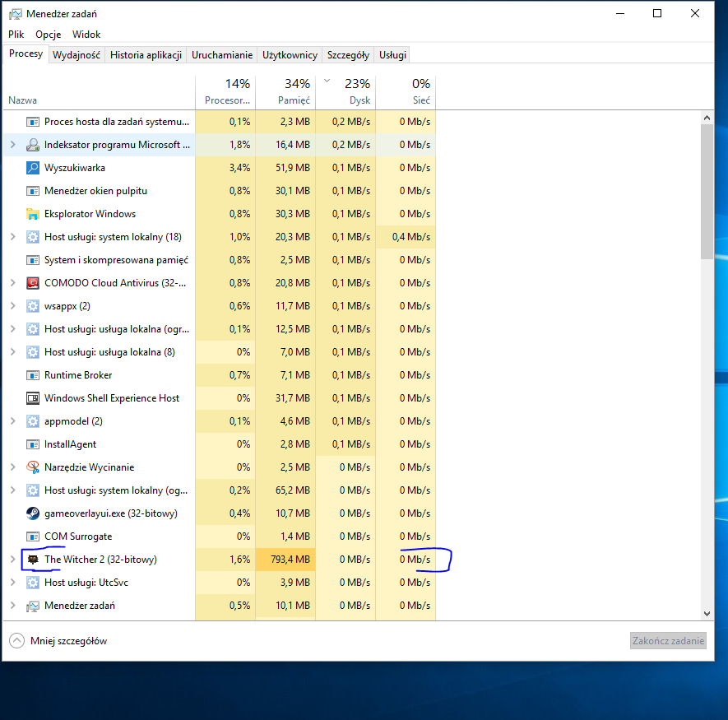
Task: Click the Proces hosta dla zadań systemu icon
Action: (x=33, y=122)
